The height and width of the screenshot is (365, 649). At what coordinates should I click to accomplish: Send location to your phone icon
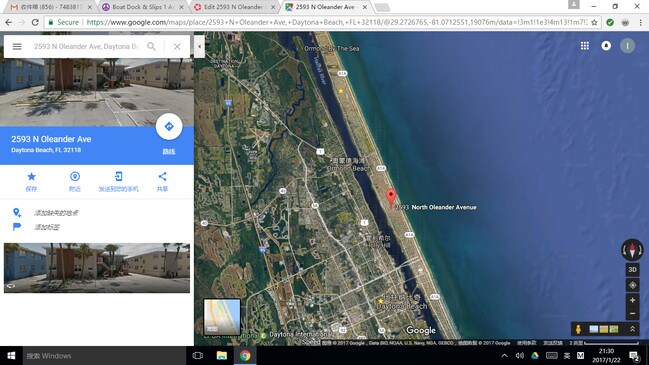tap(118, 177)
